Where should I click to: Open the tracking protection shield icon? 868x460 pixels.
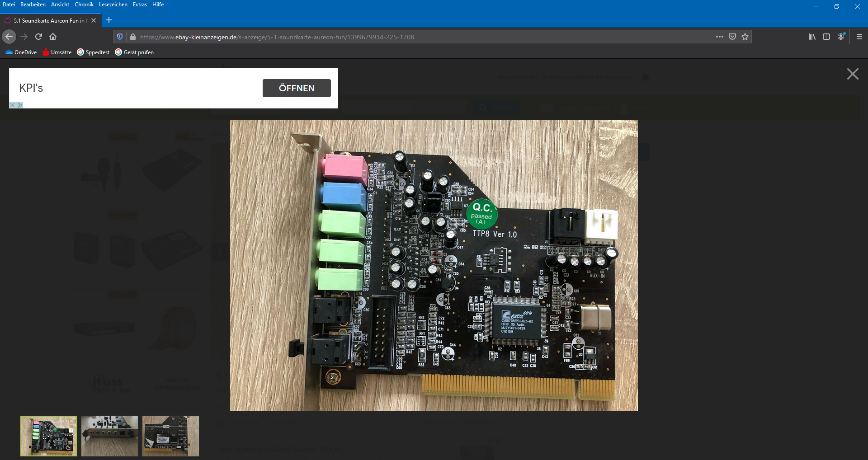point(120,37)
